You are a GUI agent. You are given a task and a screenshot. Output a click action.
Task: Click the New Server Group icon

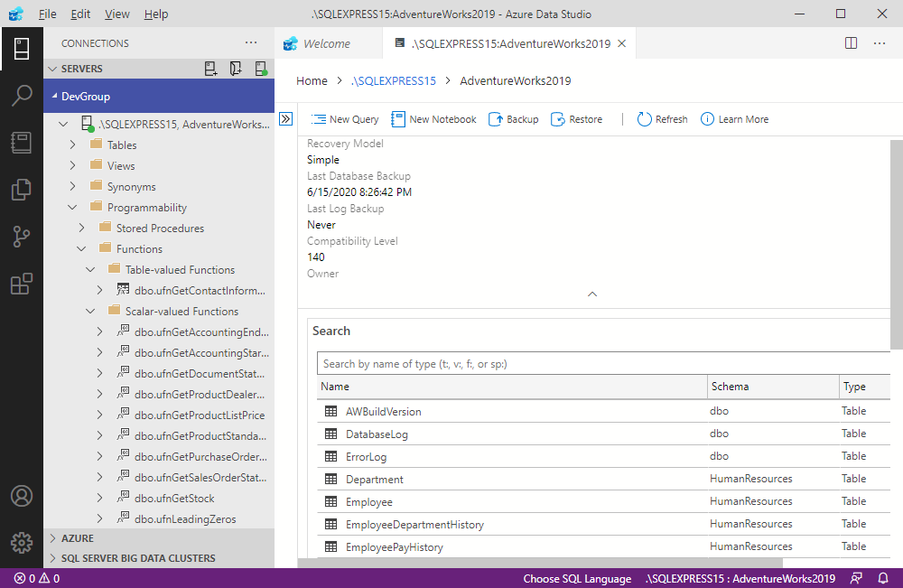point(236,70)
